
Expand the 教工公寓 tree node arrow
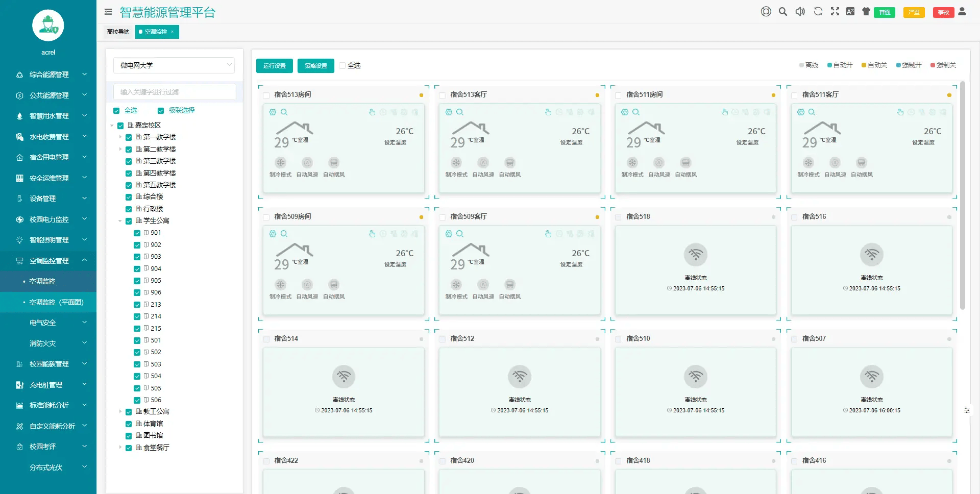(120, 411)
